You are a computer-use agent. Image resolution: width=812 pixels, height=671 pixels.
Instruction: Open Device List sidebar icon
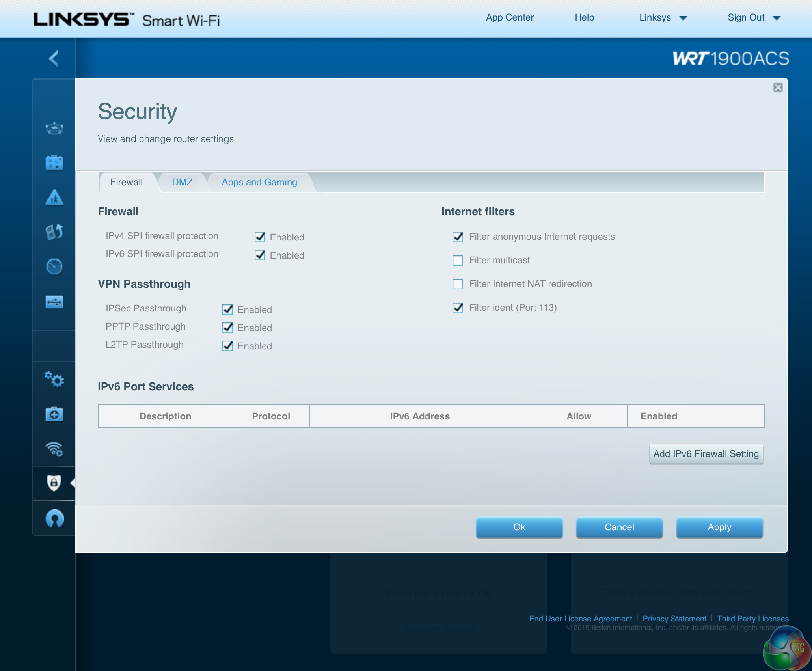point(54,129)
